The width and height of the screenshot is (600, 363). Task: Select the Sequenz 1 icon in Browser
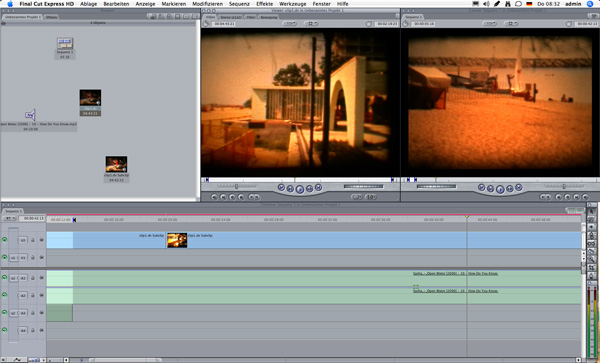pyautogui.click(x=65, y=43)
